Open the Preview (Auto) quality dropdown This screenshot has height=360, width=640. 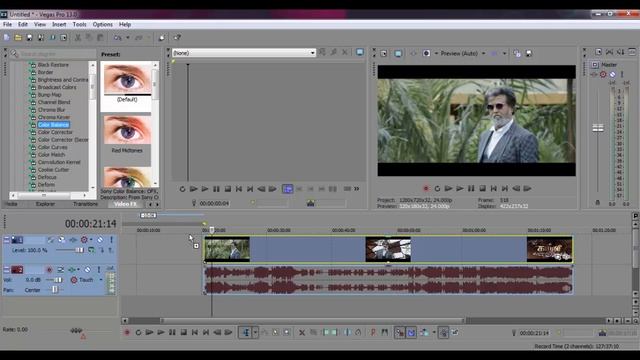[484, 53]
